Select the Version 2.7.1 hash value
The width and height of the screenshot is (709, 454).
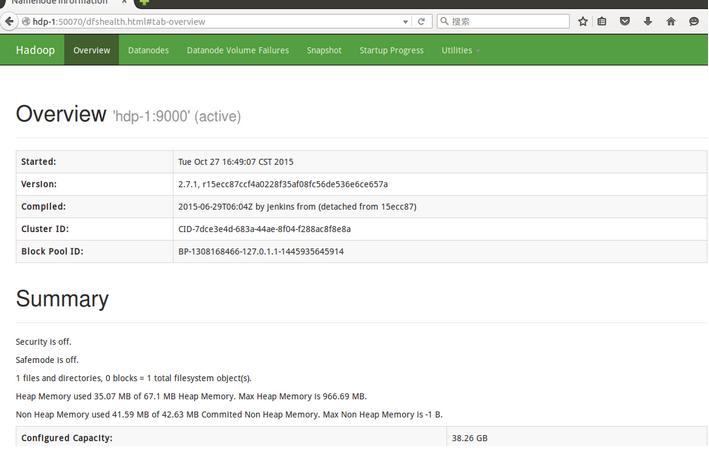click(x=283, y=184)
